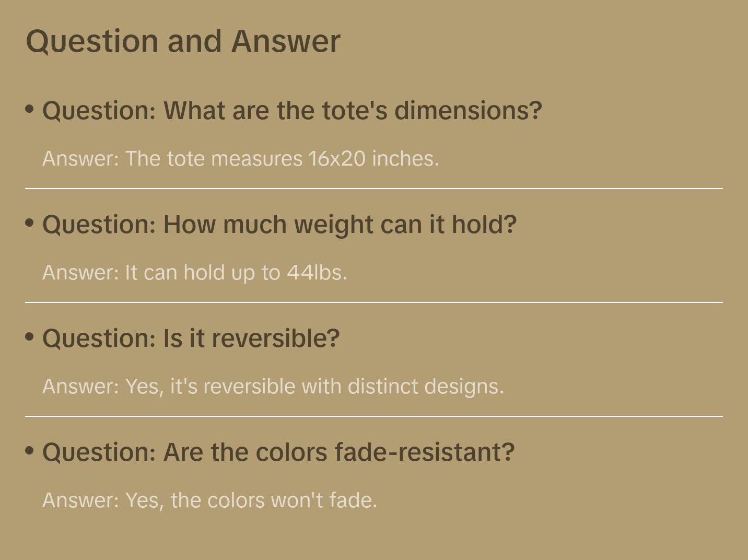Click the "44lbs" value in the answer
Viewport: 748px width, 560px height.
click(317, 273)
